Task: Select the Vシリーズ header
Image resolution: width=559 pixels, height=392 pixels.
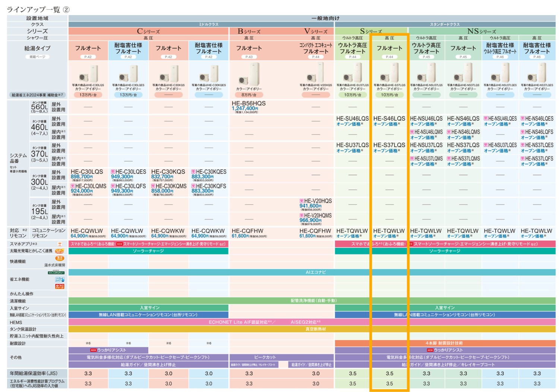Action: click(316, 31)
